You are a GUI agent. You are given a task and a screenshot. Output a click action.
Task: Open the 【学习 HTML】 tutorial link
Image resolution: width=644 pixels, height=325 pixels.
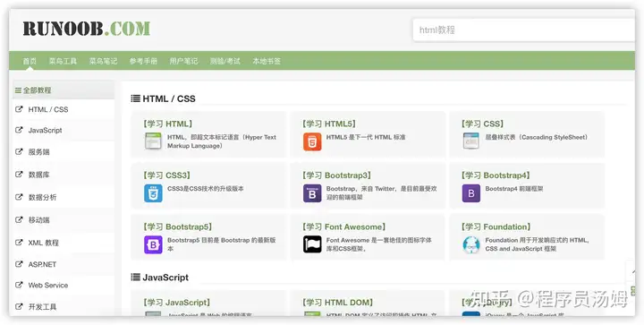point(167,124)
